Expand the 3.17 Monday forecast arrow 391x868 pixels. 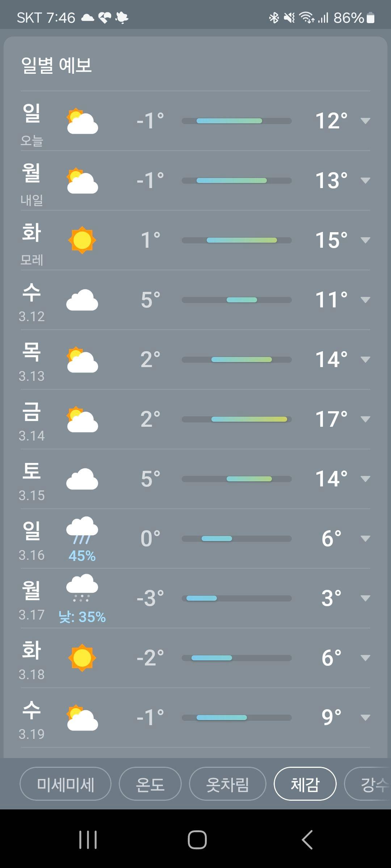(x=365, y=598)
